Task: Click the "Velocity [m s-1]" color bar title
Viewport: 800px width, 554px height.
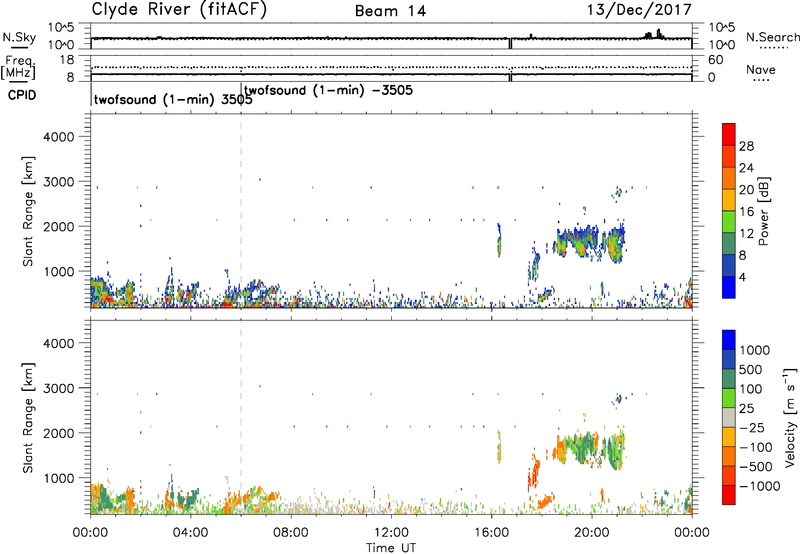Action: click(x=790, y=417)
